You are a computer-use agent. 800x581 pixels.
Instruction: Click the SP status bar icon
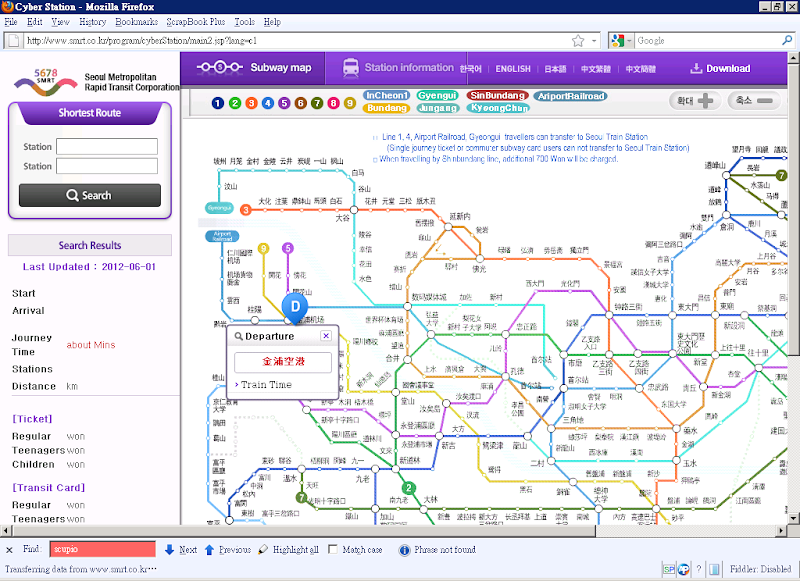tap(668, 569)
